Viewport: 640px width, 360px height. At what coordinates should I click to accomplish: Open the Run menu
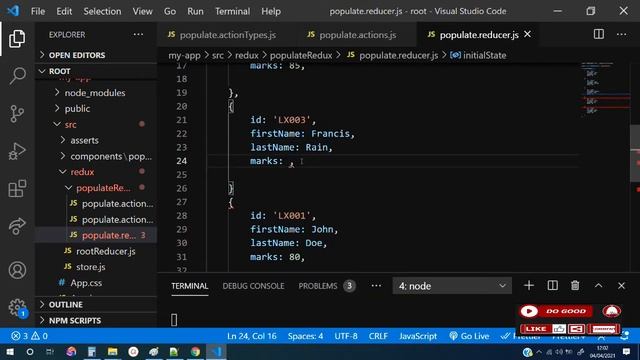(x=195, y=11)
